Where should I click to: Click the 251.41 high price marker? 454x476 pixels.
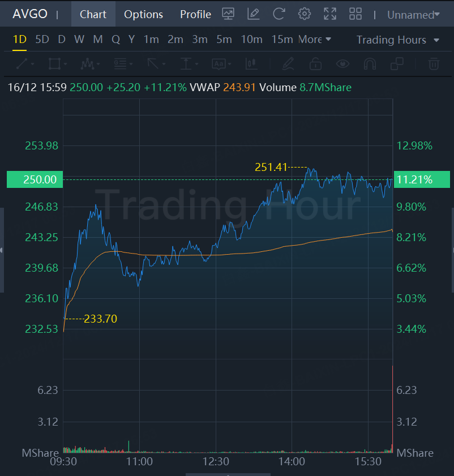pos(271,167)
